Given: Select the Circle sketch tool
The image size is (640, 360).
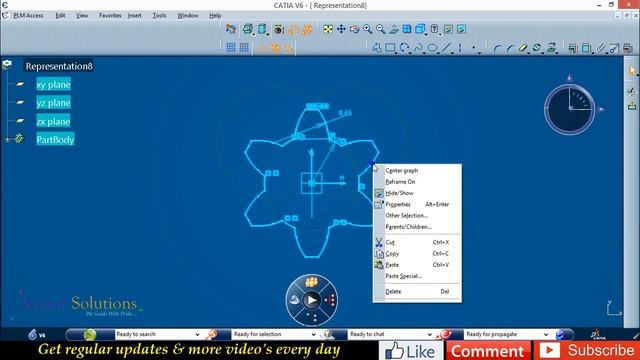Looking at the screenshot, I should point(404,48).
